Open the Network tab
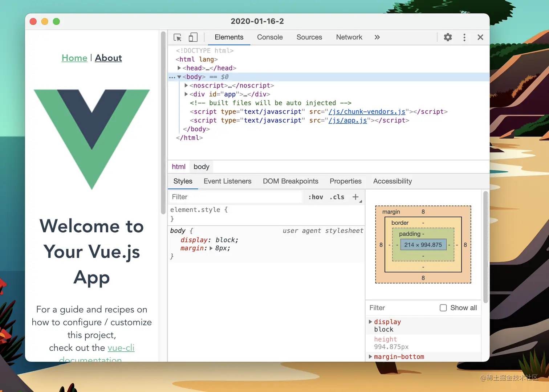 [x=349, y=37]
